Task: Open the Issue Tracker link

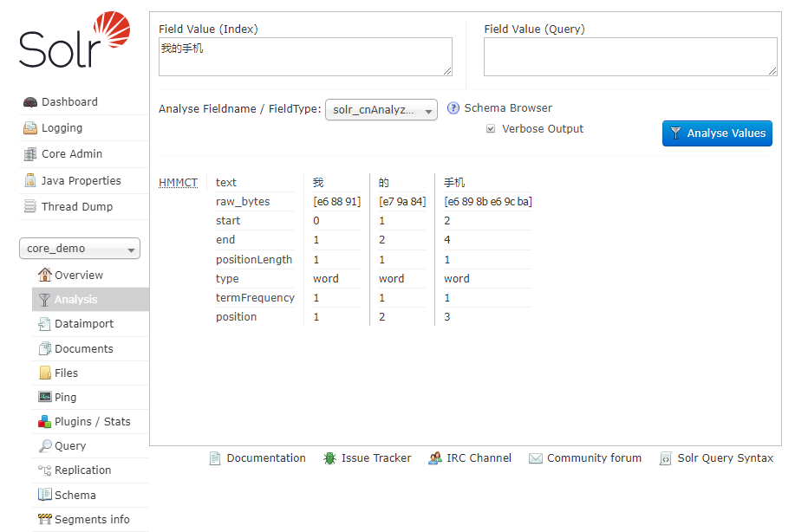Action: click(376, 458)
